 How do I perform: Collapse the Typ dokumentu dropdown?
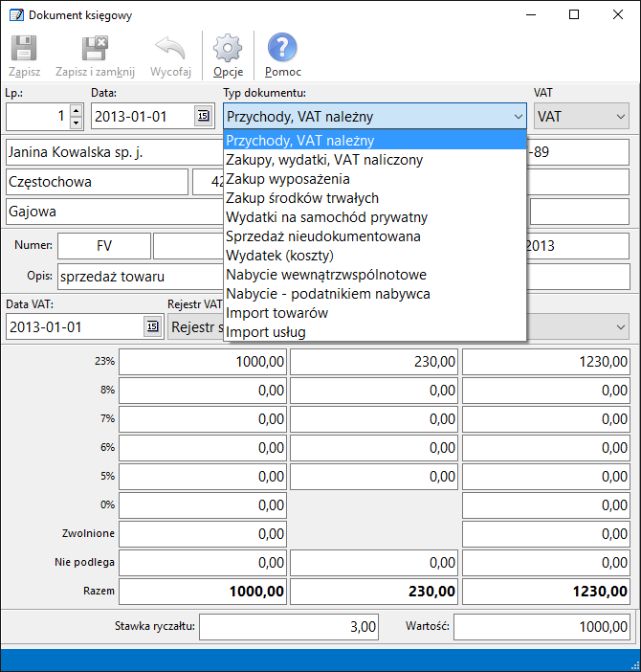coord(518,117)
